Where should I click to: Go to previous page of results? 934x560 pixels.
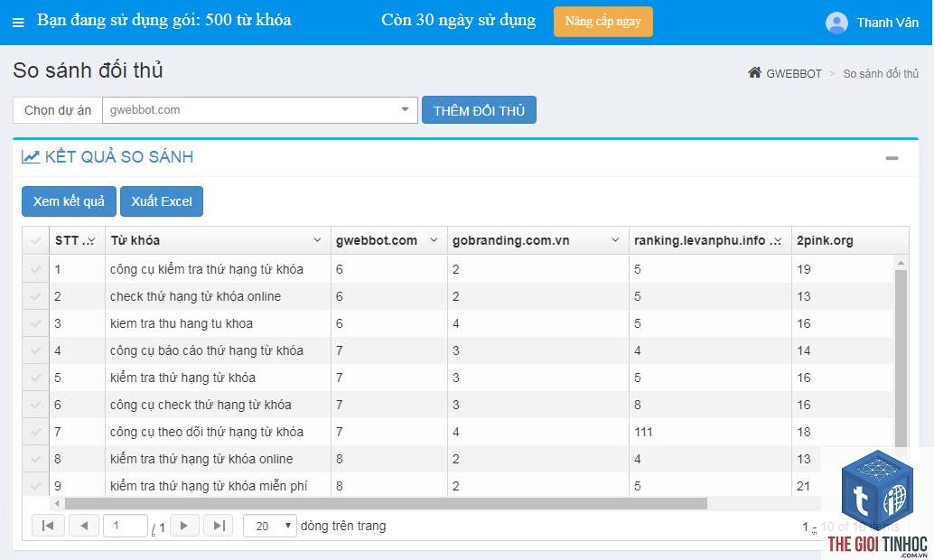tap(84, 526)
